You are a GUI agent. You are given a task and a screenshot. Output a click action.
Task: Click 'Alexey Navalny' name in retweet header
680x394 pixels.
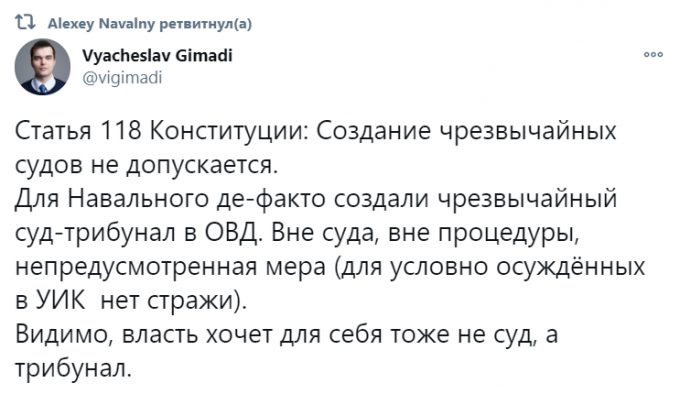click(x=101, y=23)
